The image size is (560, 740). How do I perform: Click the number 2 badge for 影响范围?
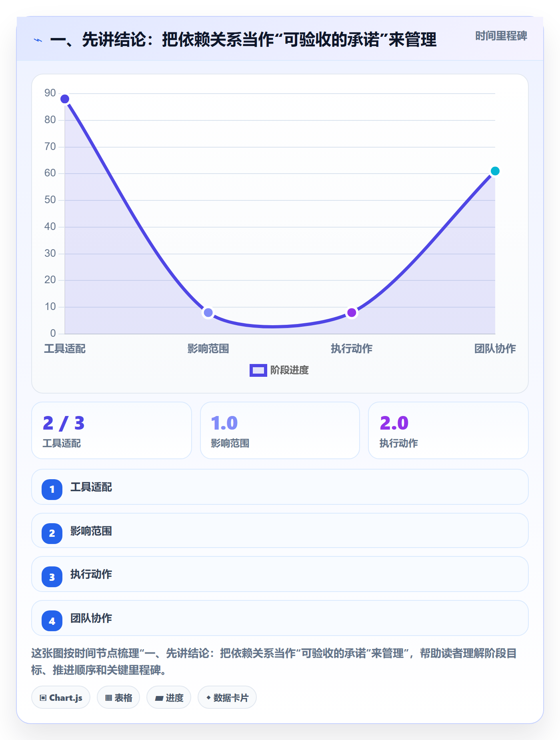point(52,533)
